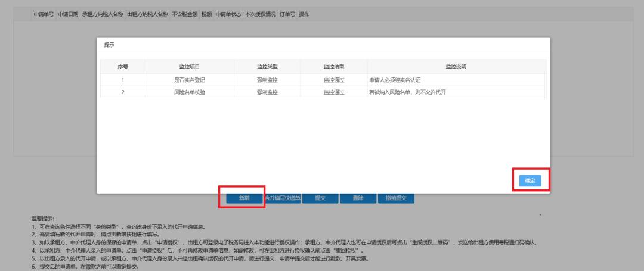
Task: Click the 提交 button
Action: click(320, 198)
